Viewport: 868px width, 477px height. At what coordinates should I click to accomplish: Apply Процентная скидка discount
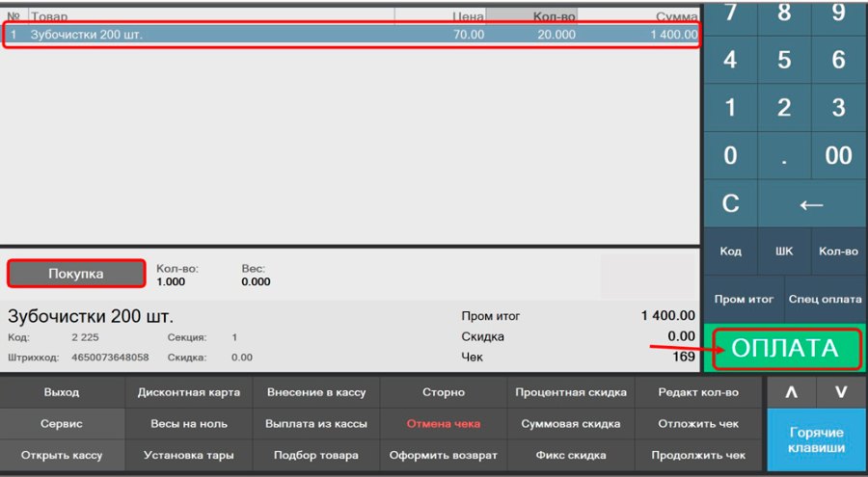[x=571, y=392]
